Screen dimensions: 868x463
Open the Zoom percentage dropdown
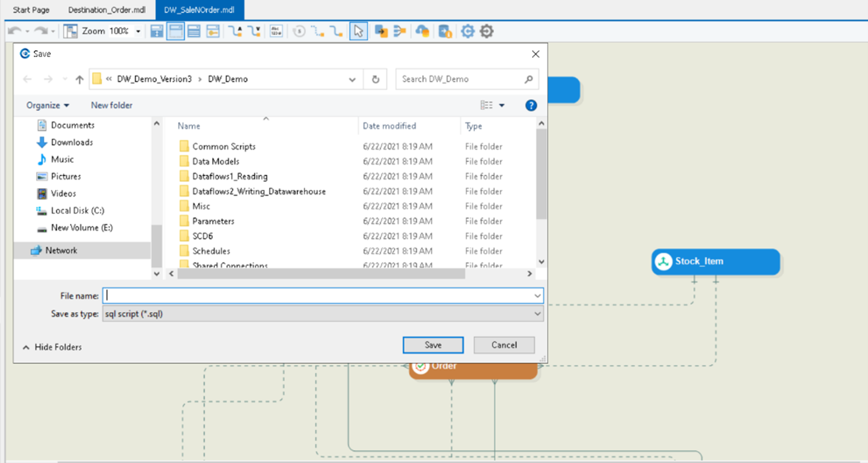138,31
